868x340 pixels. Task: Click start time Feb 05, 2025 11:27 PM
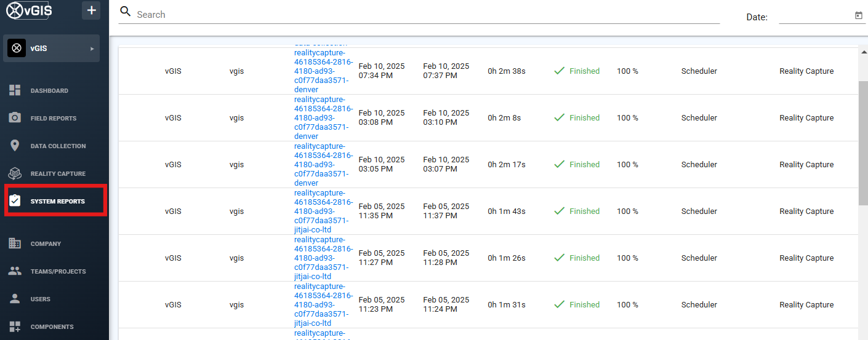coord(382,258)
